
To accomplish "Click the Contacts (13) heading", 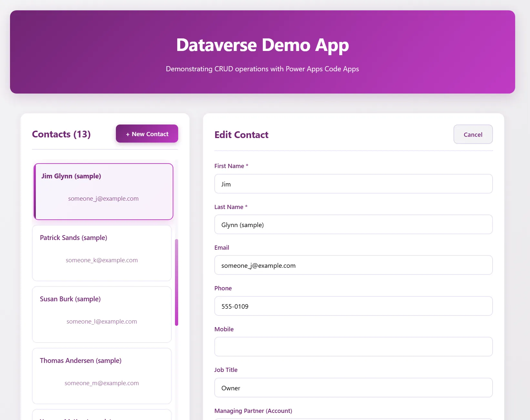I will click(61, 134).
